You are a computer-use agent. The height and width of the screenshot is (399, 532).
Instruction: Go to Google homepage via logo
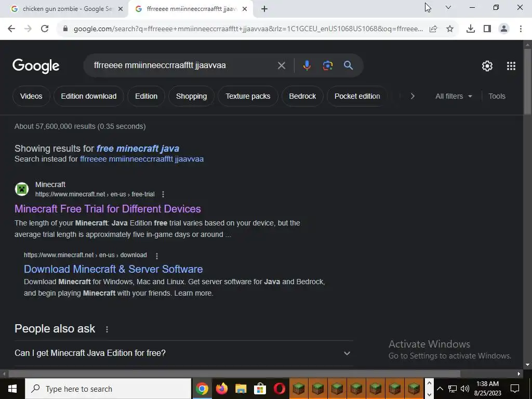[x=36, y=66]
